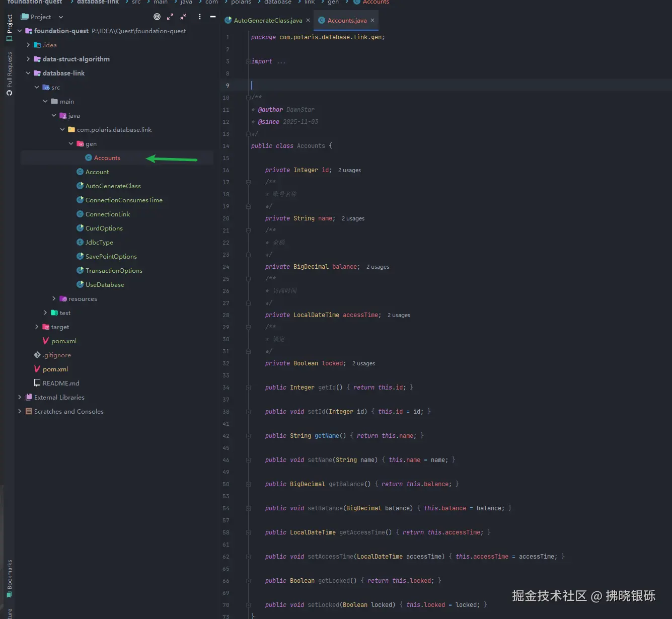Switch to the AutoGenerateClass.java tab

(267, 21)
